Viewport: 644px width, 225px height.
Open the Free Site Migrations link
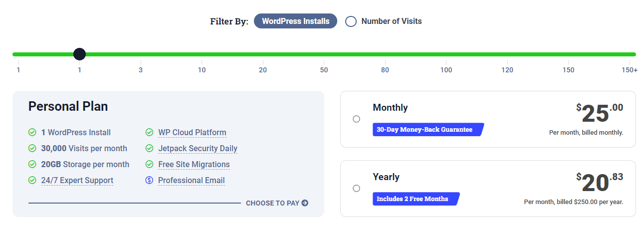click(194, 165)
